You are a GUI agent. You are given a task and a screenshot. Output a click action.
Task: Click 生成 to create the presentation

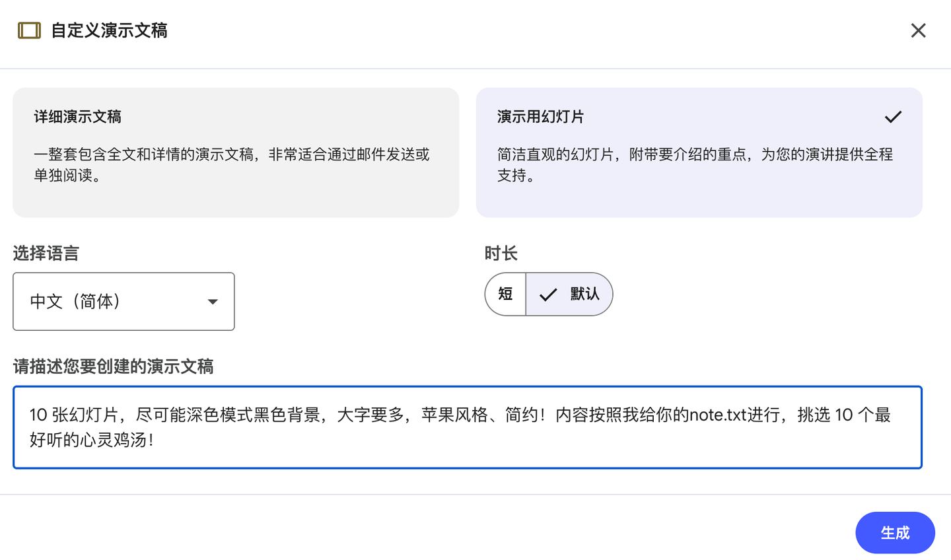895,532
